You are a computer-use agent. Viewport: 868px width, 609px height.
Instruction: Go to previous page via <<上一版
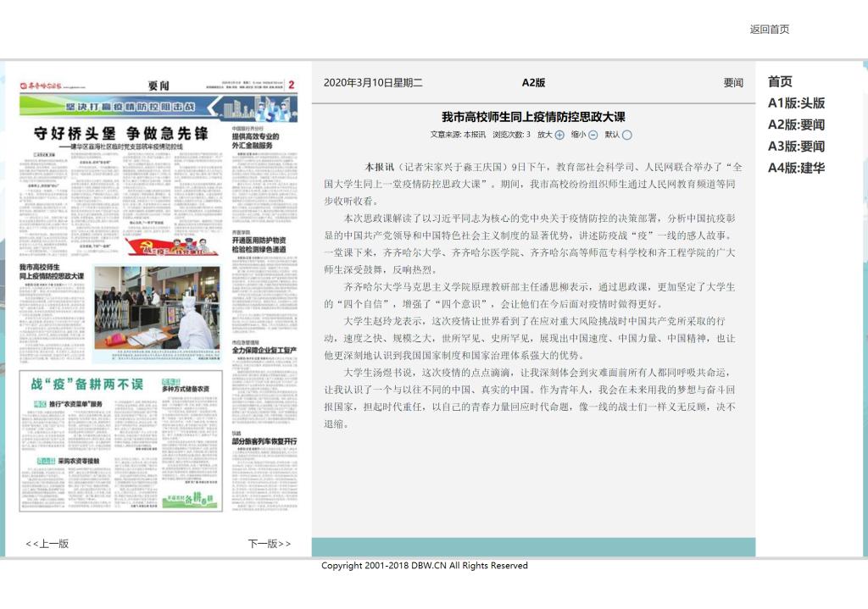coord(47,544)
